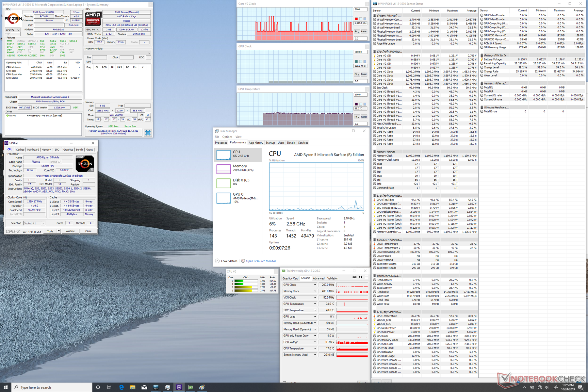Open the Mail app from the taskbar
The width and height of the screenshot is (588, 392).
click(144, 387)
